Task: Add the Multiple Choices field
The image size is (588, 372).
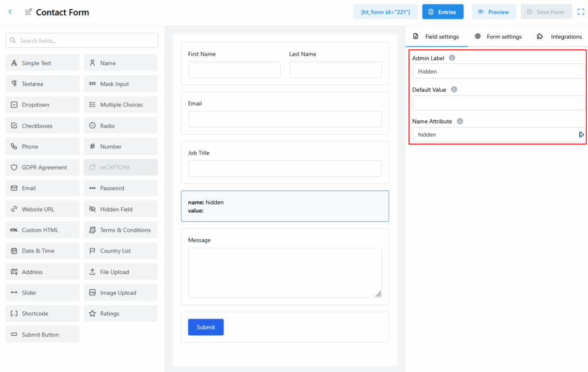Action: (121, 105)
